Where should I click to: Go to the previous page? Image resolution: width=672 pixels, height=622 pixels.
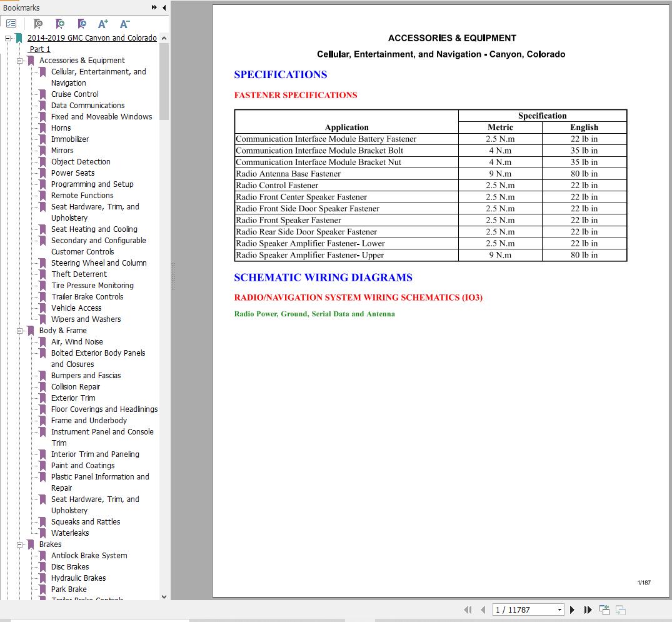483,609
